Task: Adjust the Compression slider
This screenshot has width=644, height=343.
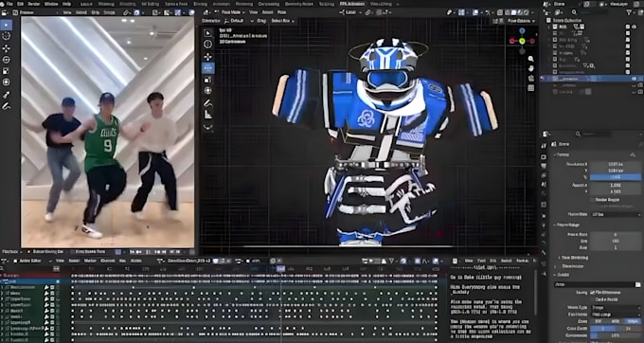Action: click(x=616, y=335)
